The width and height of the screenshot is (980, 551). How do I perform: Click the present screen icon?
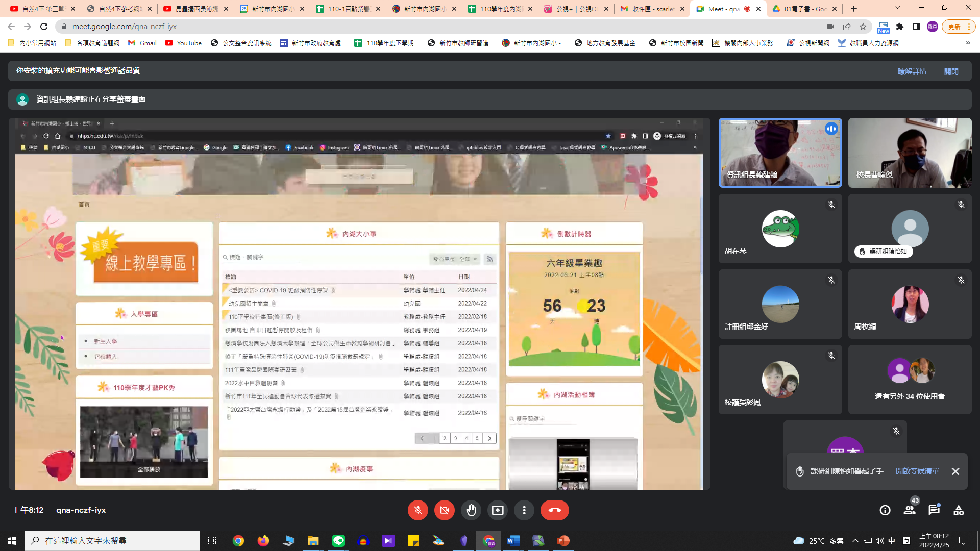tap(497, 510)
